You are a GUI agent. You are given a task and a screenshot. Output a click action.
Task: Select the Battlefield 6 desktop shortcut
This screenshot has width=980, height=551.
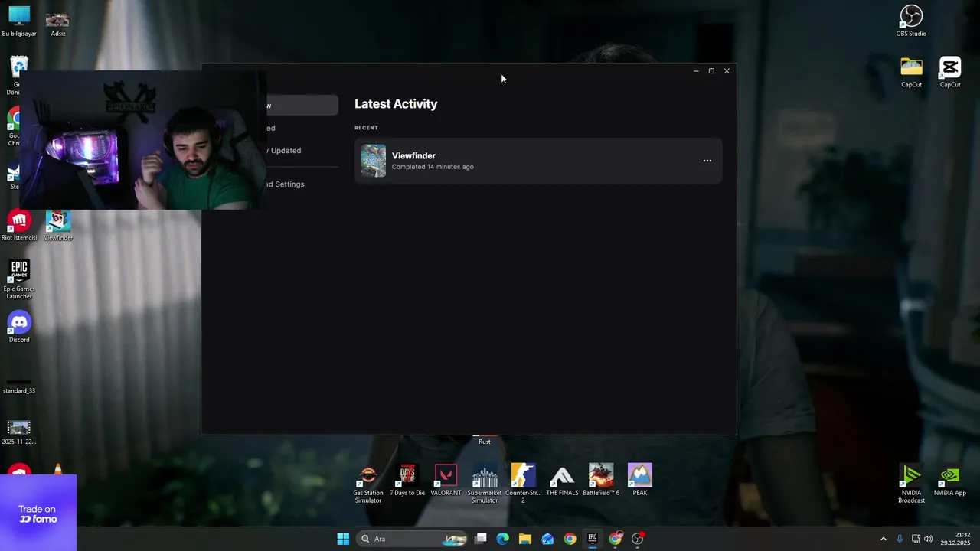coord(601,481)
